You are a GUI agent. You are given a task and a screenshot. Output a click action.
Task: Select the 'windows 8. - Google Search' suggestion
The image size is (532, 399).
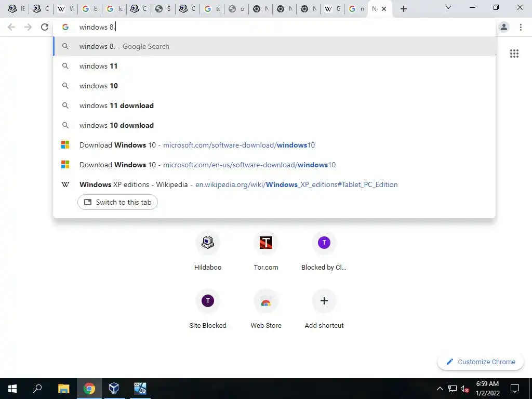274,46
